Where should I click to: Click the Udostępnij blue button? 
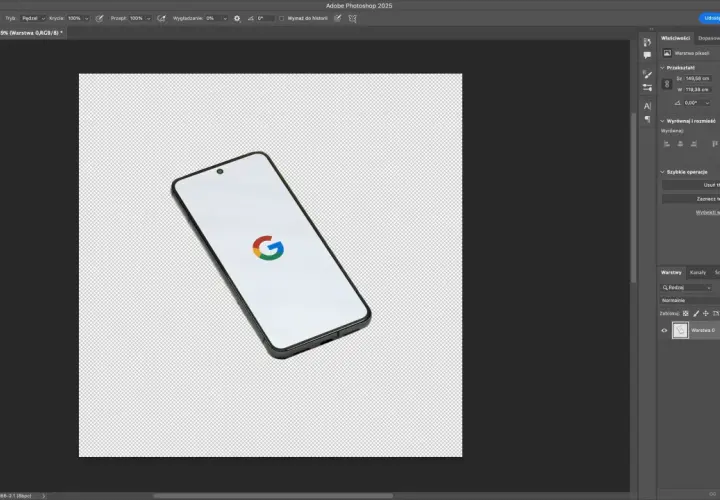click(710, 18)
